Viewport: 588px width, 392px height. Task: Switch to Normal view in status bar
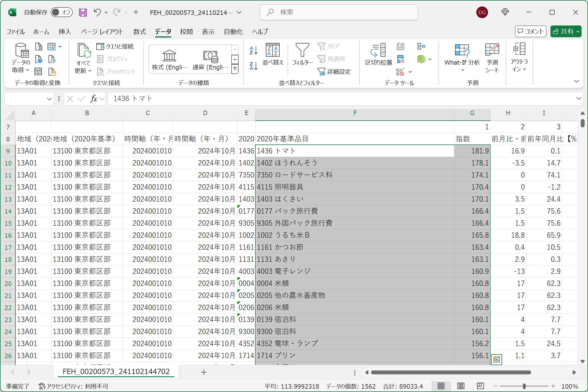[441, 386]
